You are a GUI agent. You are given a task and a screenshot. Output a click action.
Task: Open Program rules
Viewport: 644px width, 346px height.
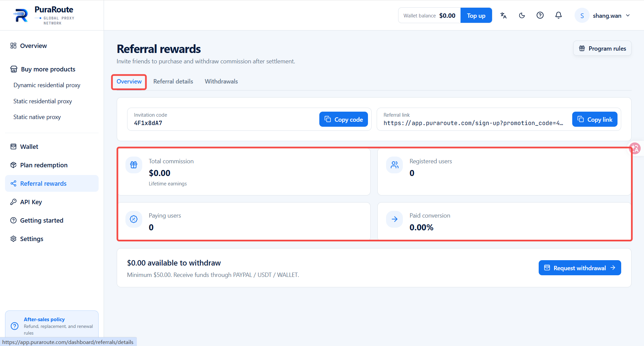tap(602, 49)
